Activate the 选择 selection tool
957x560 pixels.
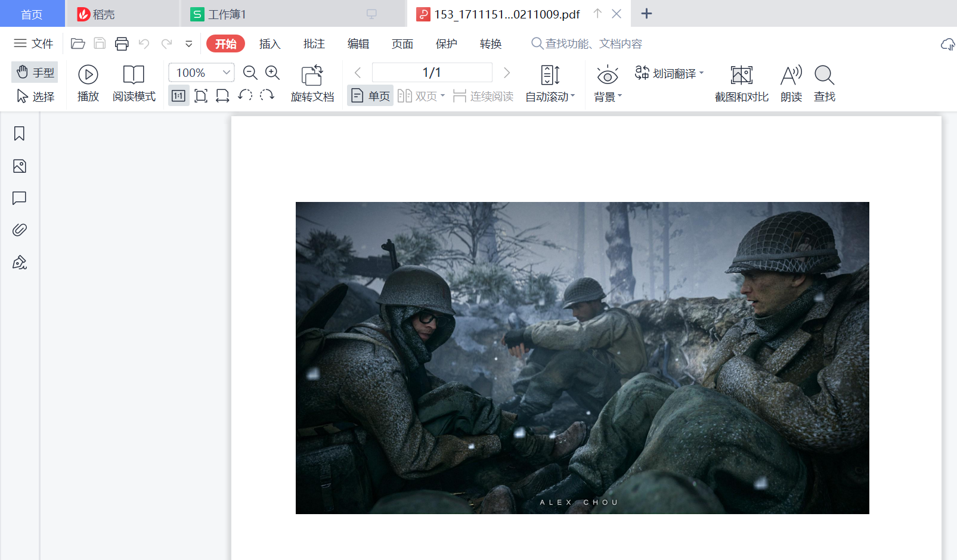coord(35,97)
